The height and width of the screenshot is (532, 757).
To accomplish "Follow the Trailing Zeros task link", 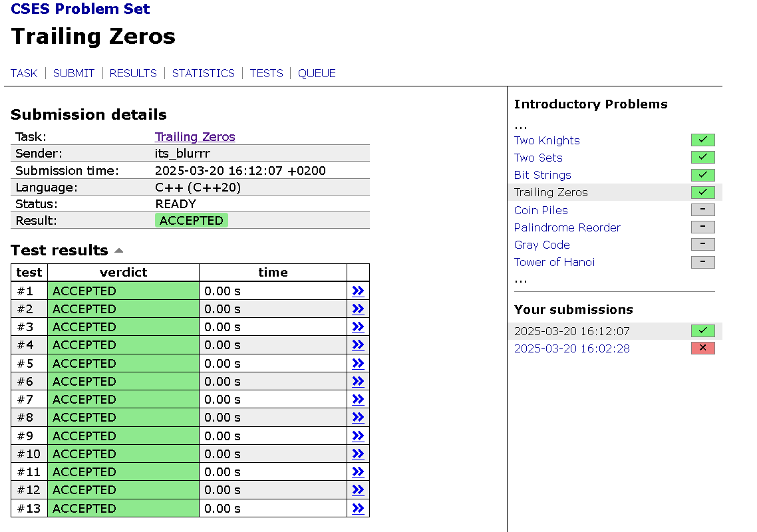I will tap(195, 137).
